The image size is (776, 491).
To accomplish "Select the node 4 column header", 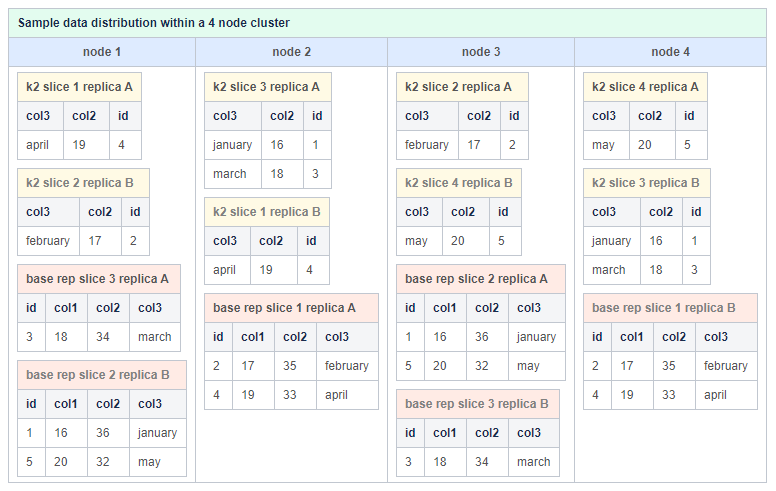I will click(671, 52).
